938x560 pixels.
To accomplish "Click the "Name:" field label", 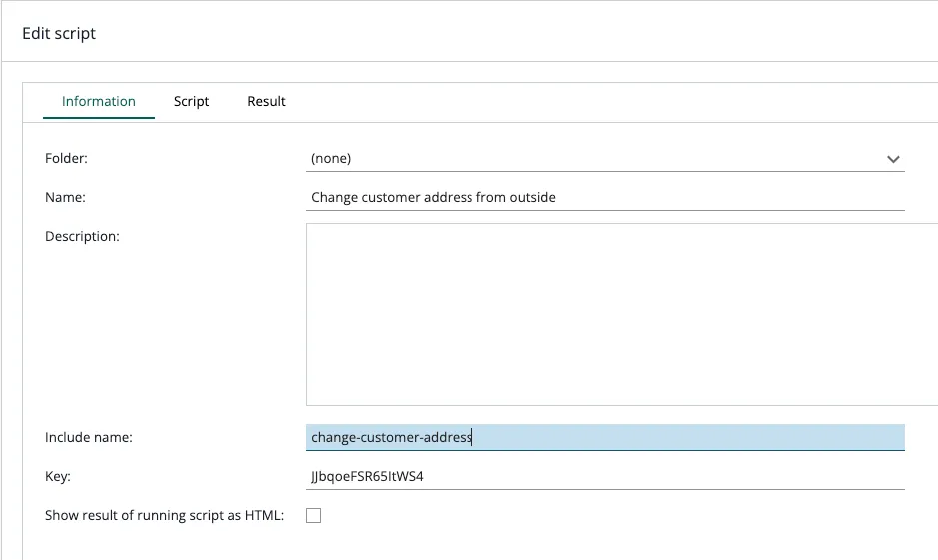I will (x=65, y=197).
